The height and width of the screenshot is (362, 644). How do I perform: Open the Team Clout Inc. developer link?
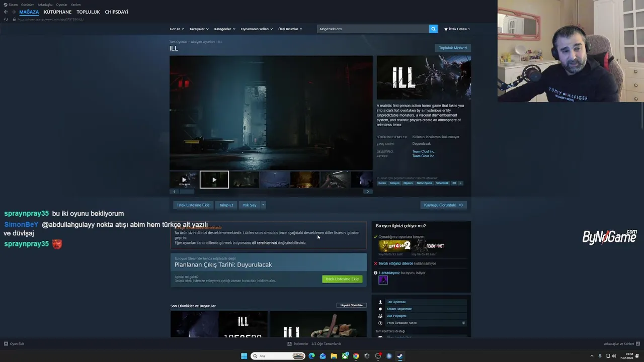(x=423, y=151)
